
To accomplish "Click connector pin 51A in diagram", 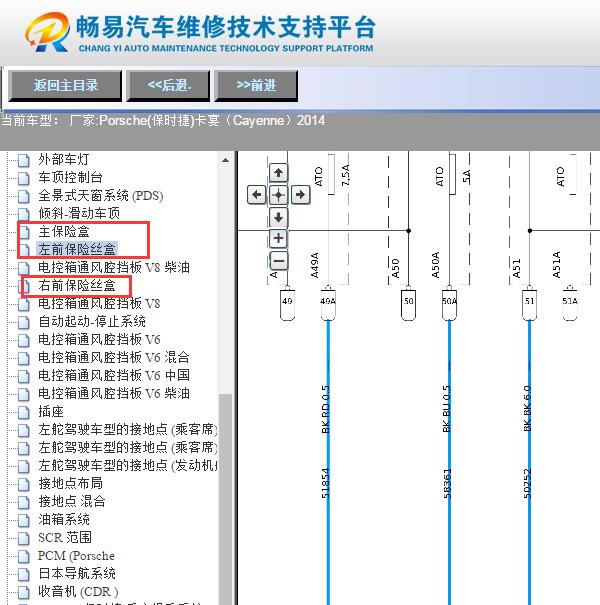I will pyautogui.click(x=570, y=304).
